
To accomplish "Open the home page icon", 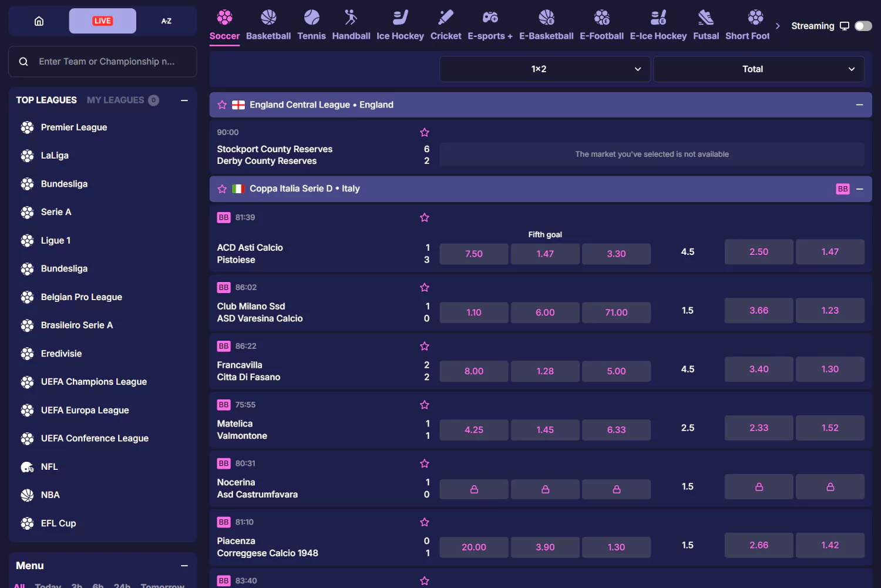I will (x=39, y=21).
